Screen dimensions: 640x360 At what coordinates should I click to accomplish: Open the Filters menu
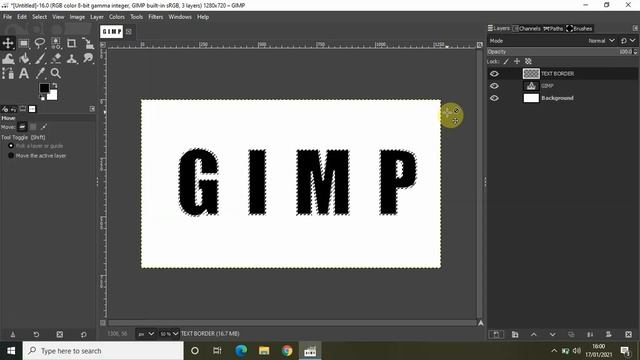[156, 17]
